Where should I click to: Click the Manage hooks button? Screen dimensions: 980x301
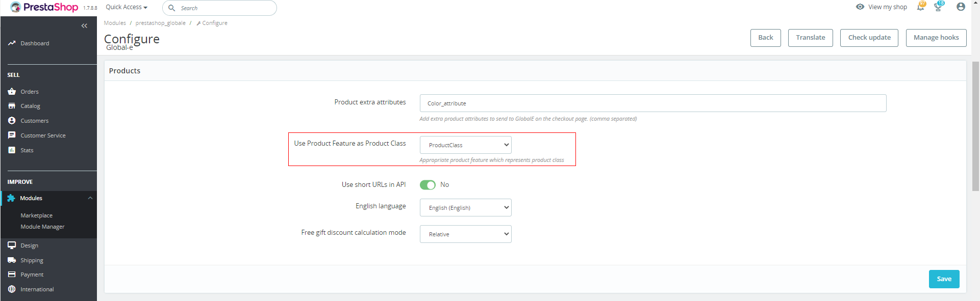coord(936,38)
